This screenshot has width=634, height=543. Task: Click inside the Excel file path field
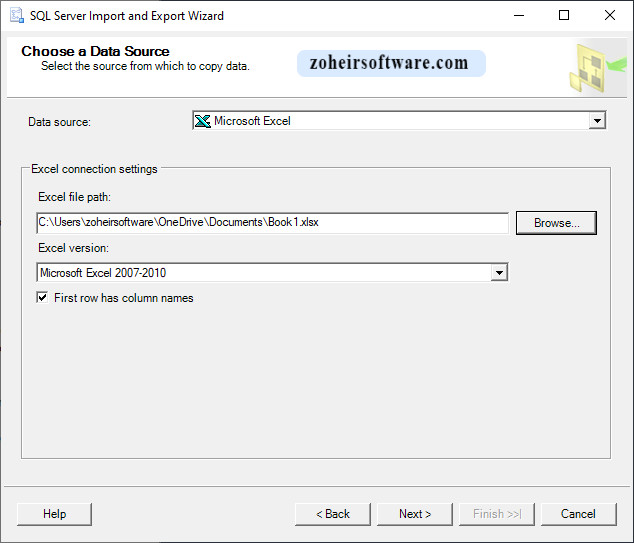pos(272,223)
